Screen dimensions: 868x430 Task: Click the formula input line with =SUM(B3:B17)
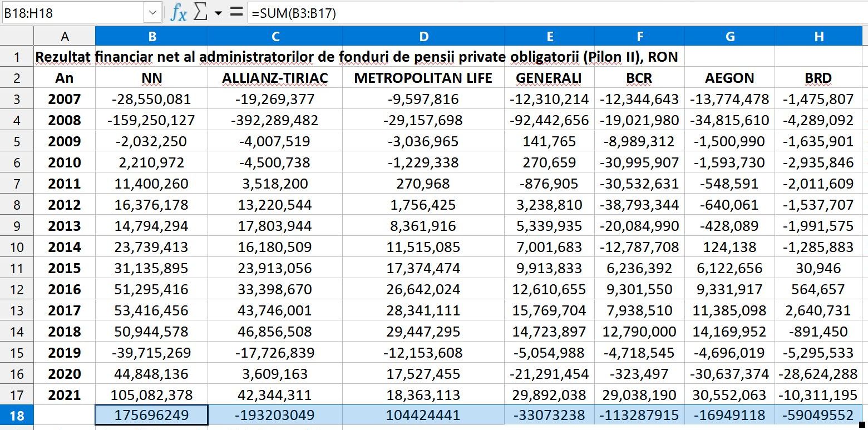[556, 12]
